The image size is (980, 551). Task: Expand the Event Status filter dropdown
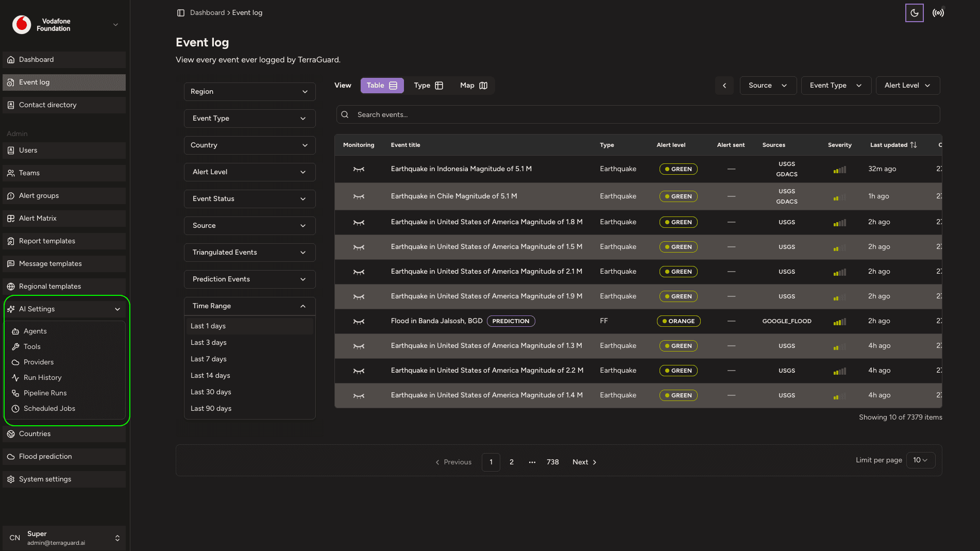point(249,199)
